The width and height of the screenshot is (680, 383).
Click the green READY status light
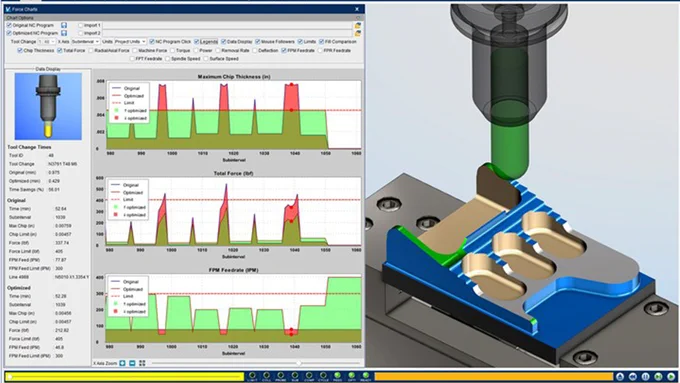point(366,376)
